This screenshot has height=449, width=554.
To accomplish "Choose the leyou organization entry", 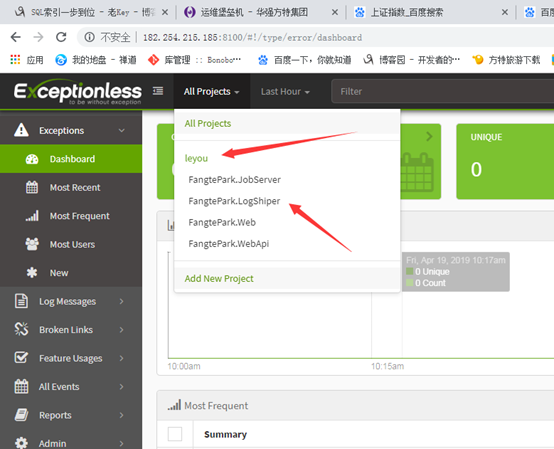I will pyautogui.click(x=196, y=158).
